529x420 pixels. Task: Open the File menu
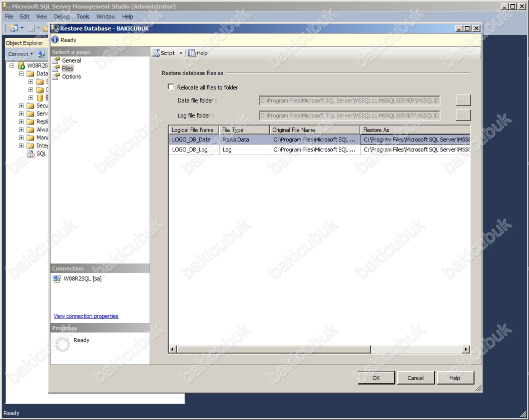(x=9, y=16)
